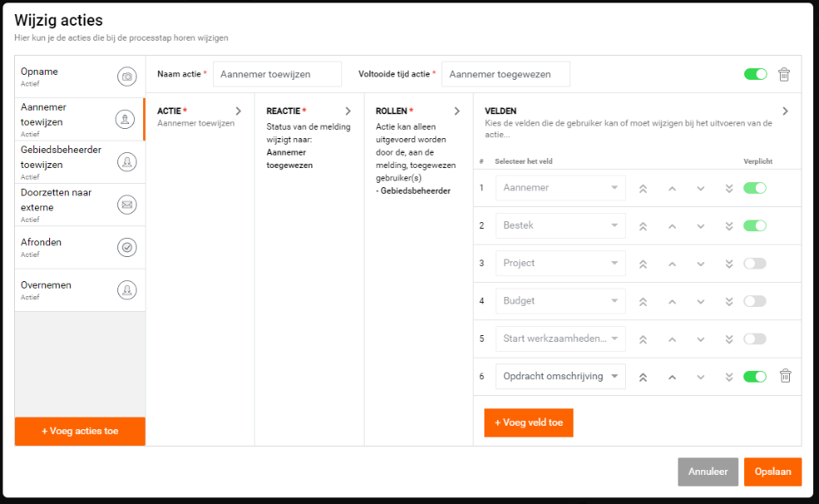The height and width of the screenshot is (504, 819).
Task: Move Opdracht omschrijving field up one position
Action: (673, 378)
